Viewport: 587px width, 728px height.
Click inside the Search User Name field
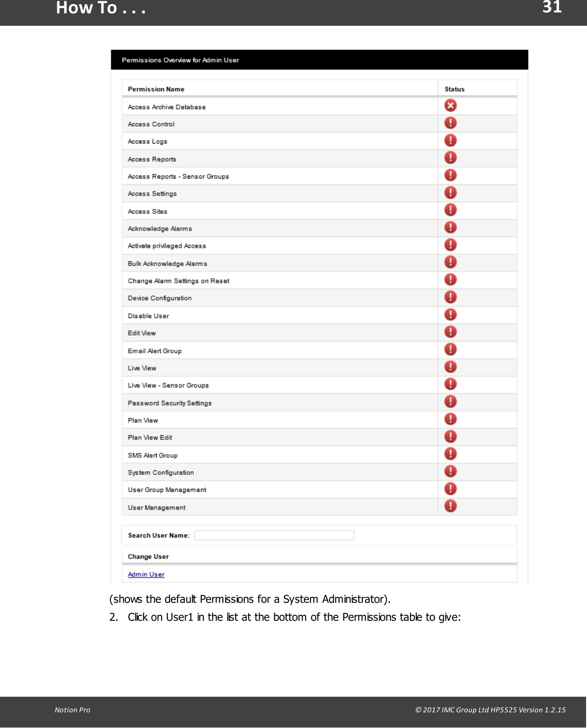pos(274,535)
